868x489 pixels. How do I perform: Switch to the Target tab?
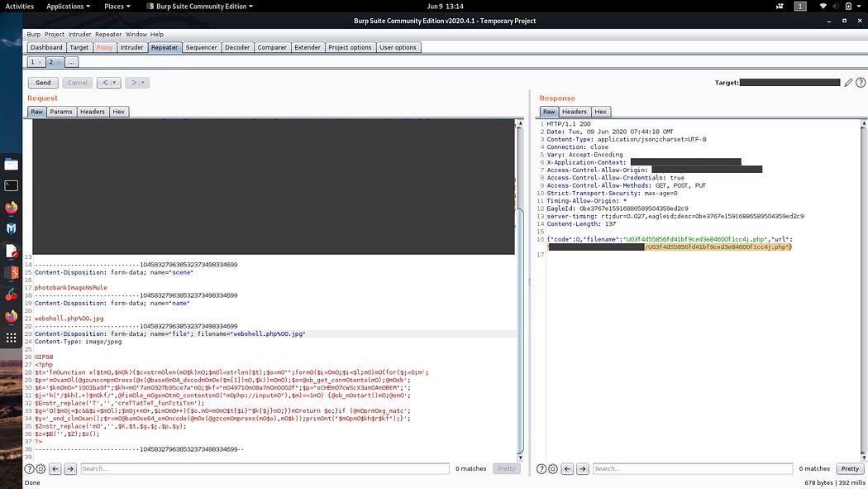click(x=79, y=48)
